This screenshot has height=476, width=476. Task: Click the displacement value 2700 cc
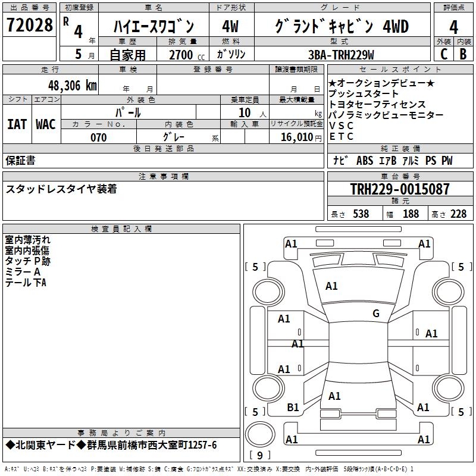tap(187, 55)
